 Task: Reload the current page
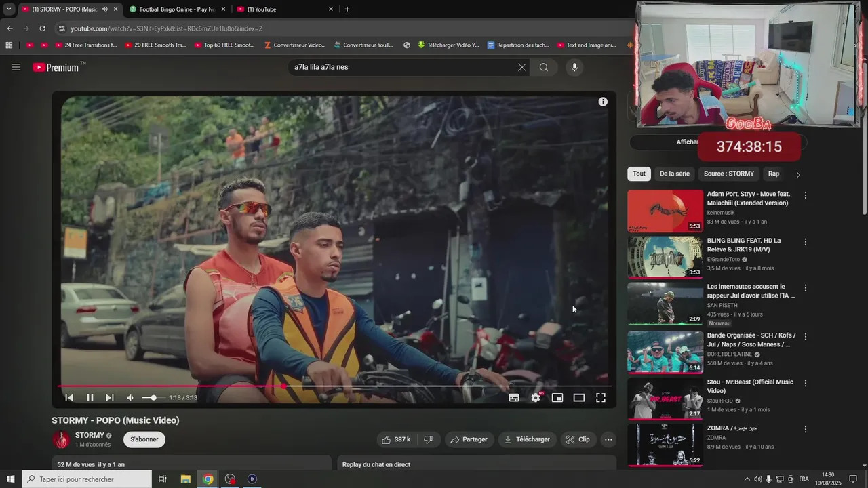(42, 28)
